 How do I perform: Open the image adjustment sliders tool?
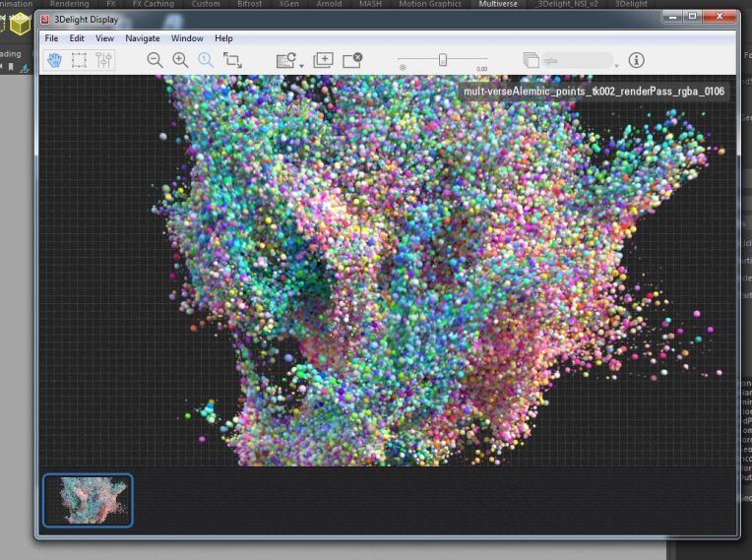pos(104,60)
